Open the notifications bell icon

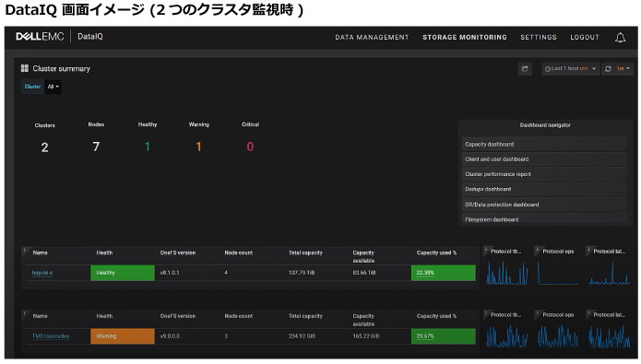pos(620,37)
